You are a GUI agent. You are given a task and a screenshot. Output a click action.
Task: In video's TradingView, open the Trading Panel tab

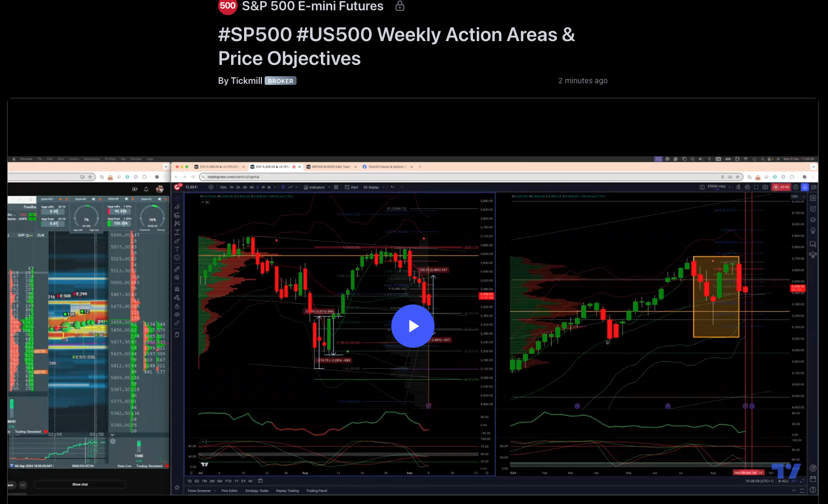click(317, 491)
